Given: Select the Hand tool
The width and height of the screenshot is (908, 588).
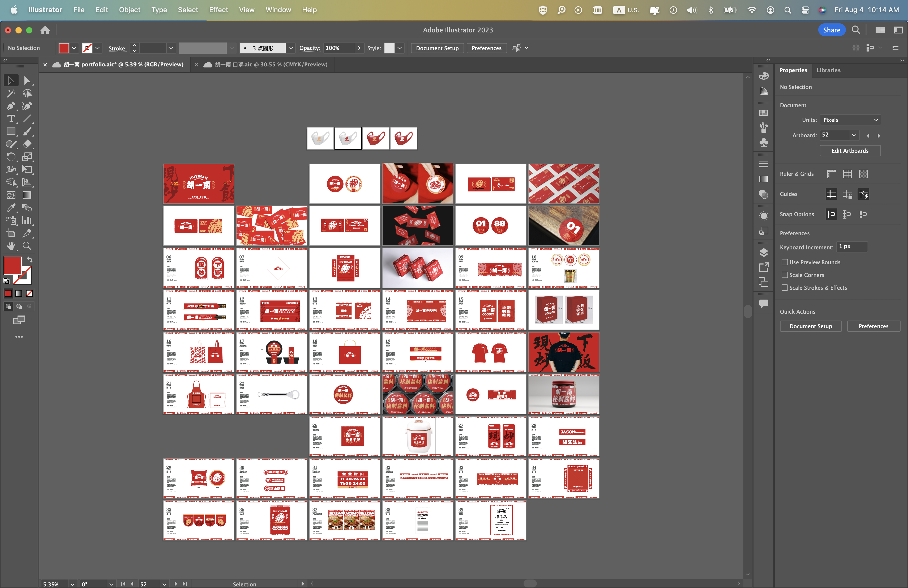Looking at the screenshot, I should coord(11,246).
